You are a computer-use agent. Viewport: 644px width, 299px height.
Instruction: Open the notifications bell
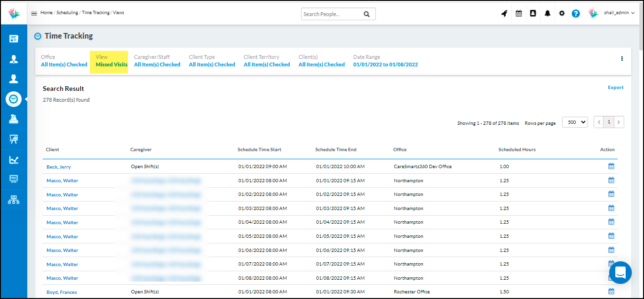[548, 14]
